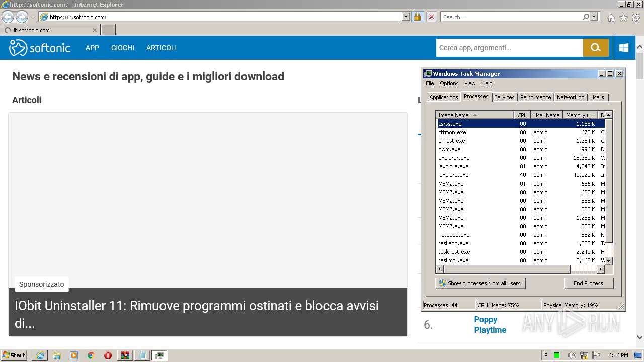644x362 pixels.
Task: Open the File Explorer folder taskbar icon
Action: [57, 355]
